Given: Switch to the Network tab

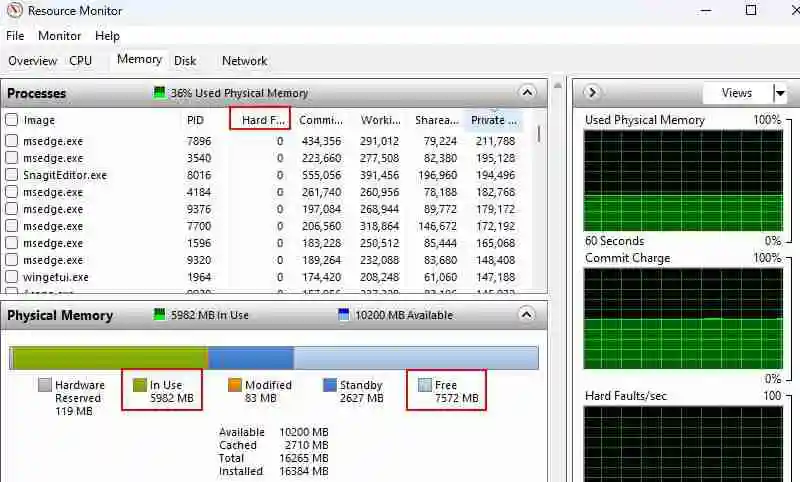Looking at the screenshot, I should 244,61.
